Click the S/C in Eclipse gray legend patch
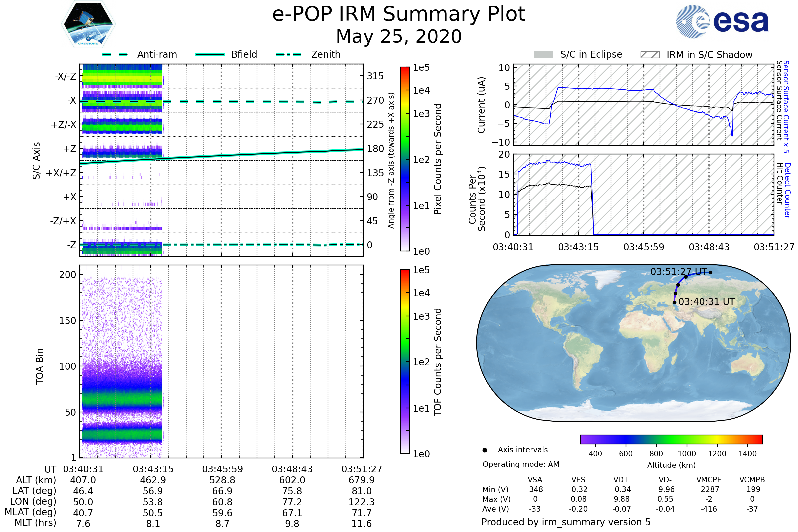Viewport: 798px width, 532px height. click(543, 55)
